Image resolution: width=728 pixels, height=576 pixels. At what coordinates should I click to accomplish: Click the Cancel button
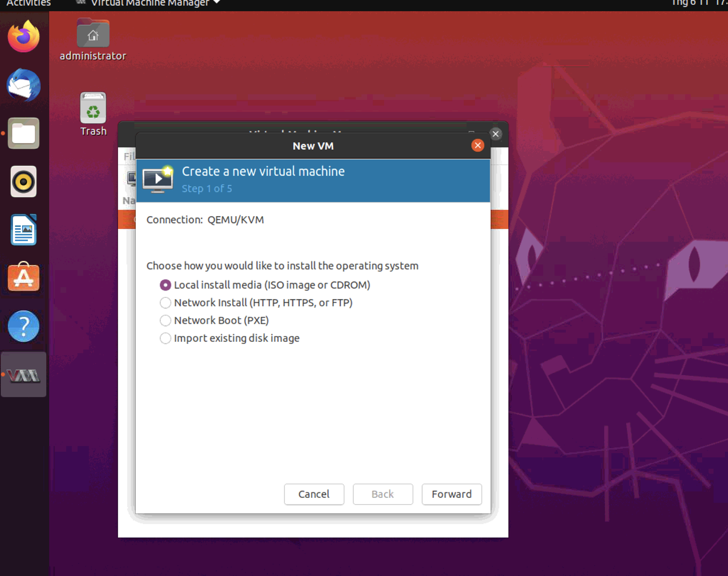(x=314, y=494)
